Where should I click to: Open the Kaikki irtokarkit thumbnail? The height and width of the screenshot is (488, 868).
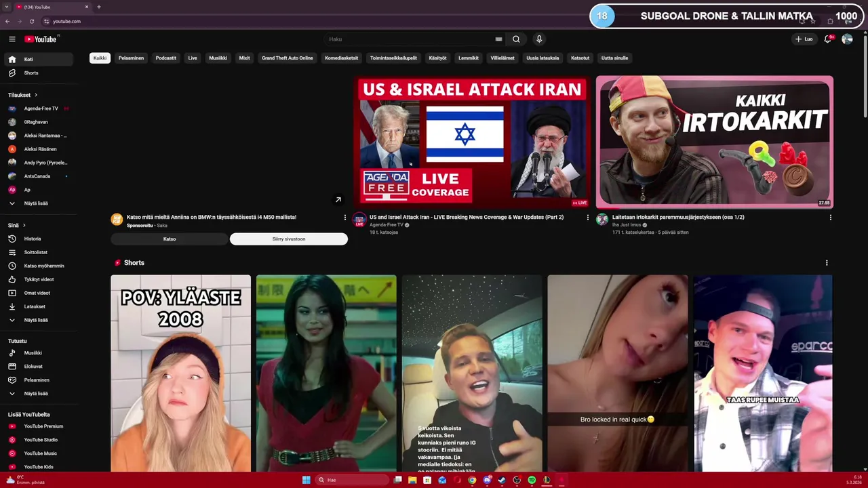[715, 142]
